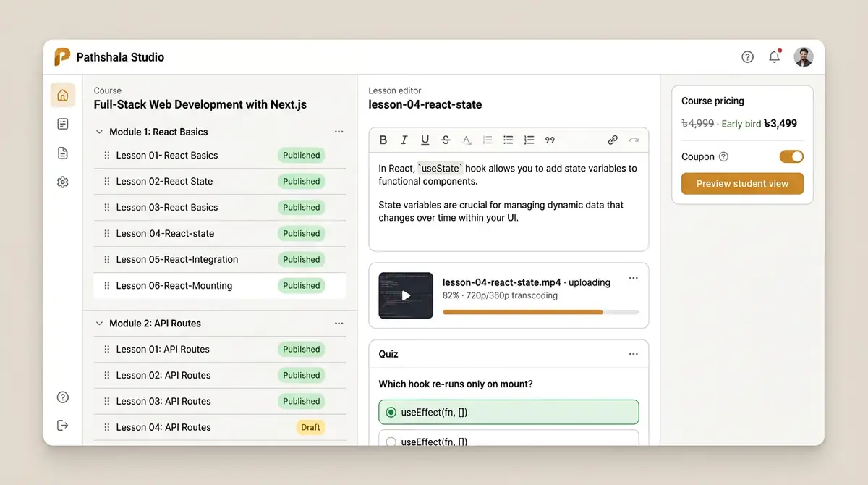Toggle bold formatting in the lesson editor
The width and height of the screenshot is (868, 485).
coord(383,140)
